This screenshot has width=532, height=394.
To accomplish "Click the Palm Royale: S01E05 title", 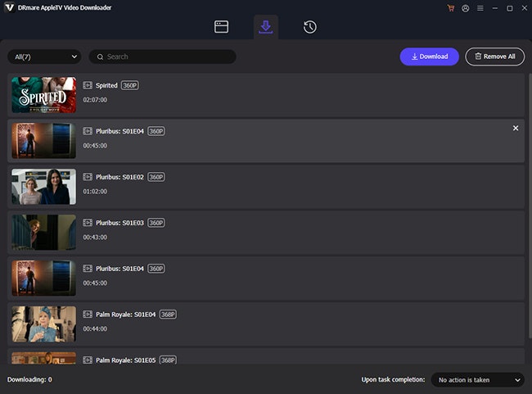I will (125, 360).
